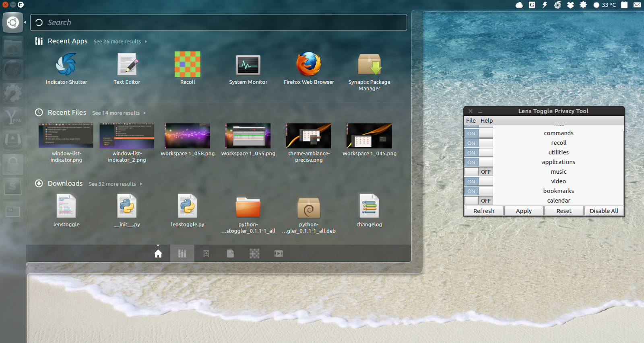Image resolution: width=644 pixels, height=343 pixels.
Task: Open the python-...gler_0.1.1-1_all.deb package
Action: [x=309, y=207]
